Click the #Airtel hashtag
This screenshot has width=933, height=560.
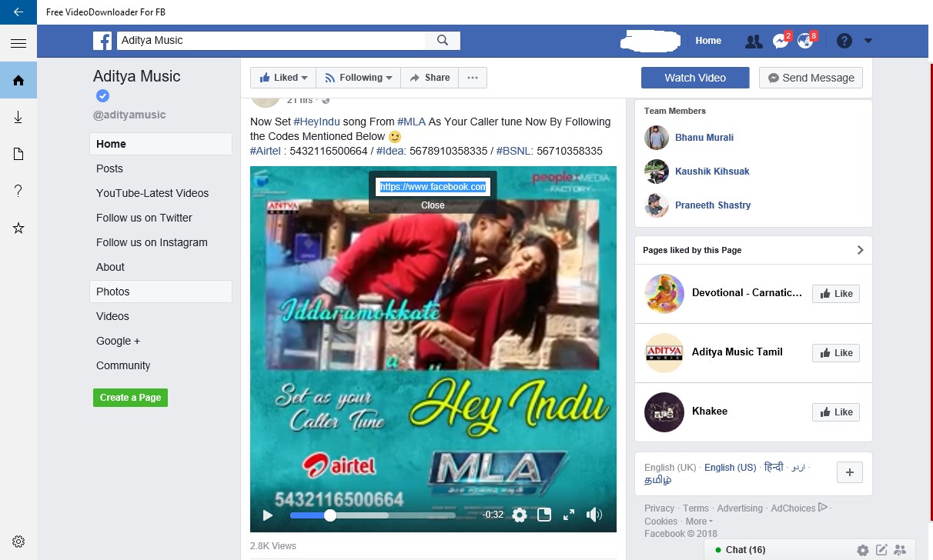click(x=266, y=151)
